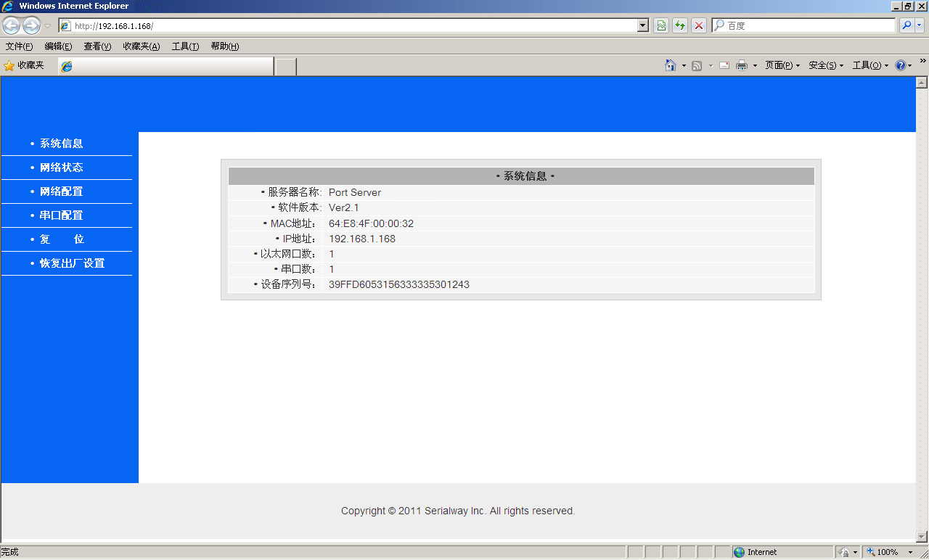Open the 系统信息 sidebar page
Image resolution: width=929 pixels, height=560 pixels.
(62, 144)
